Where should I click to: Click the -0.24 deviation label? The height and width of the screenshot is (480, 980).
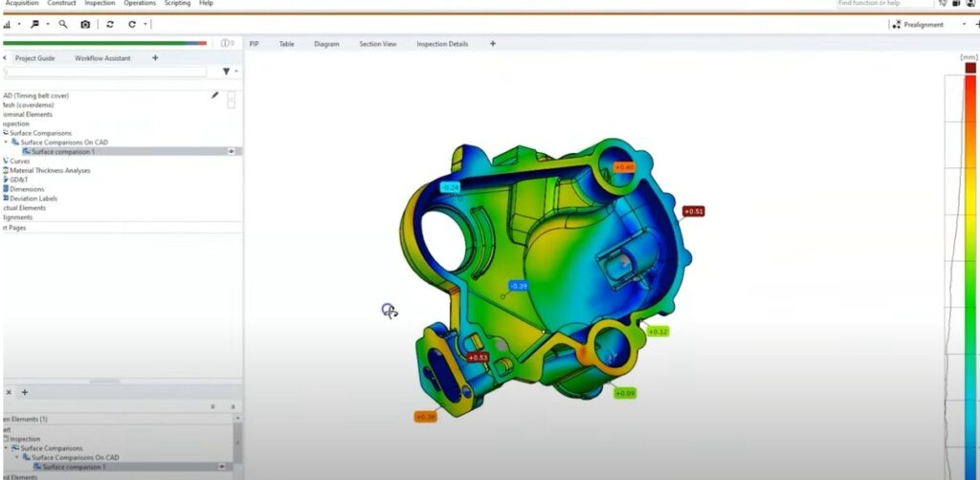(x=451, y=187)
